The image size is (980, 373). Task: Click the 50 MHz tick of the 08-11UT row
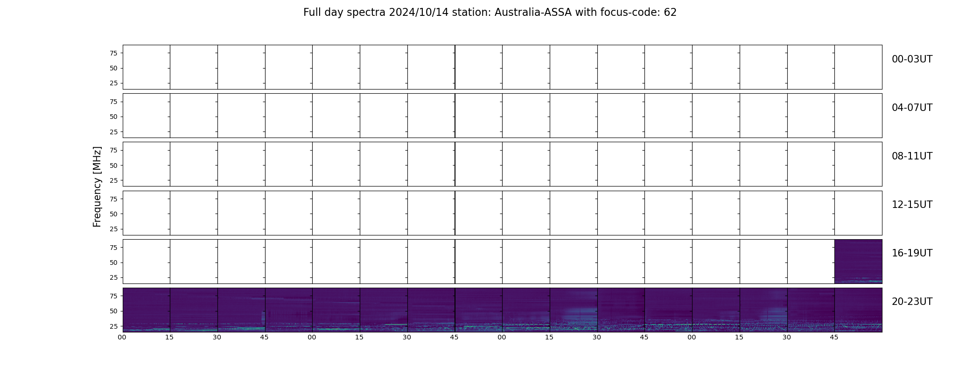[x=113, y=166]
